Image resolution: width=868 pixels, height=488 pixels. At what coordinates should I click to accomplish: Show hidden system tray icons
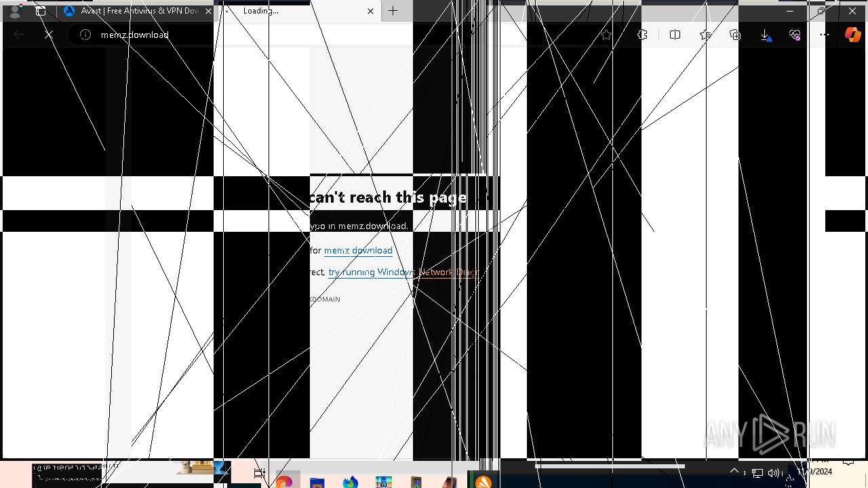pos(734,472)
